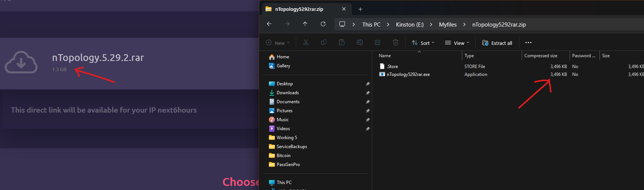Expand chevron after This PC in breadcrumb

coord(388,25)
